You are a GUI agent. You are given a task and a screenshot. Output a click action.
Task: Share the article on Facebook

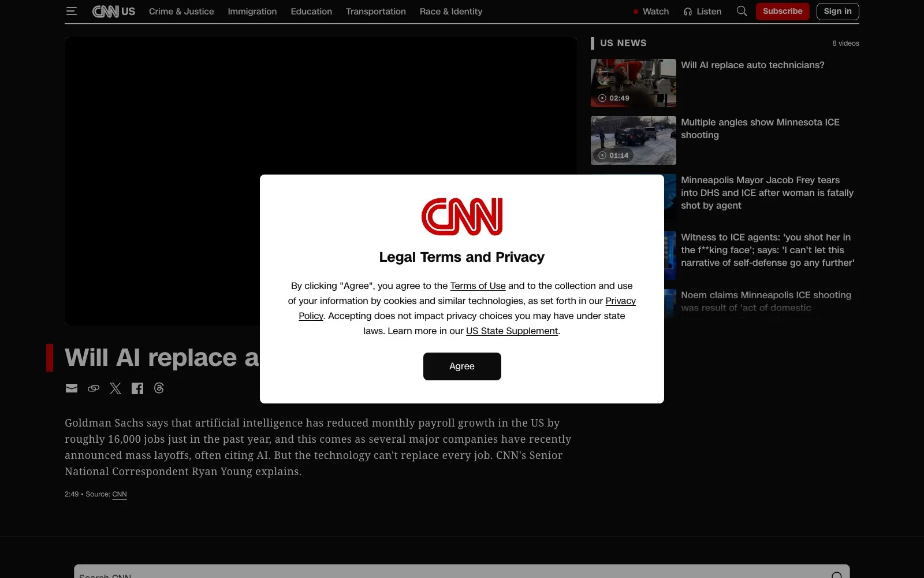pos(137,388)
